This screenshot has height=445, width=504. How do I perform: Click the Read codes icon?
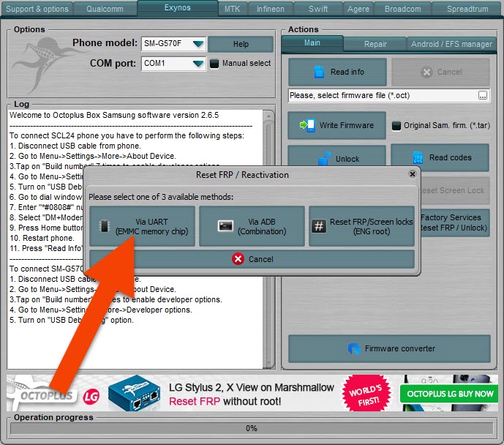pyautogui.click(x=418, y=157)
